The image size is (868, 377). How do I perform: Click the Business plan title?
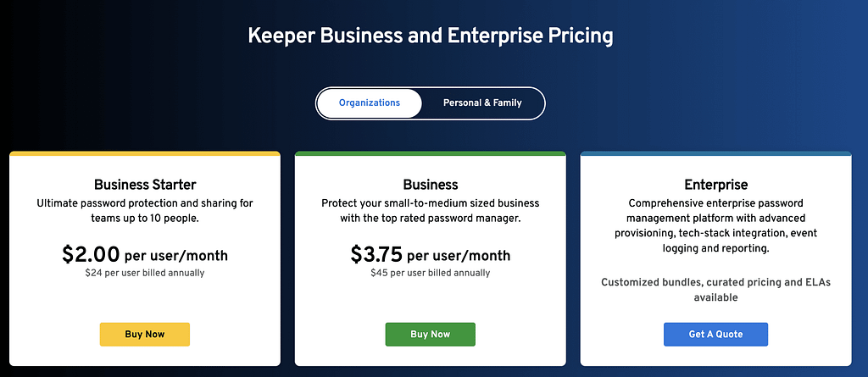431,185
